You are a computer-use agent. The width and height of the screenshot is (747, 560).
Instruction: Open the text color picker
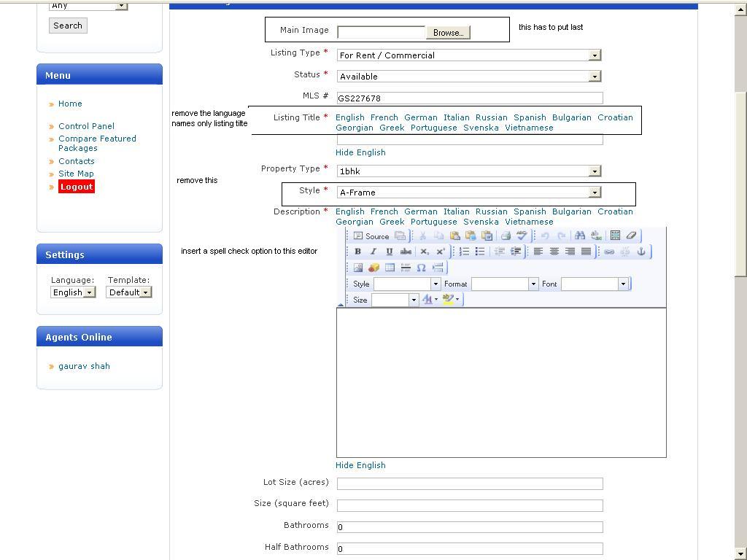tap(429, 300)
